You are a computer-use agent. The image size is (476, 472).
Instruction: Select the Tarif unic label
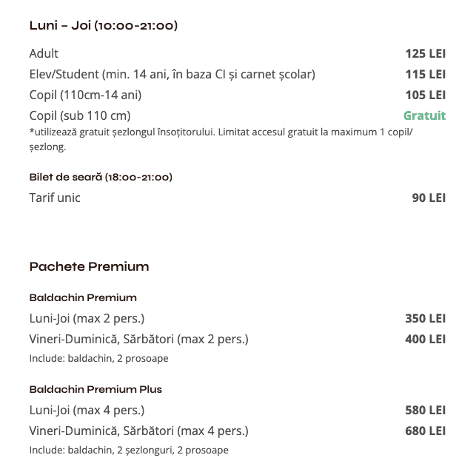pos(55,198)
